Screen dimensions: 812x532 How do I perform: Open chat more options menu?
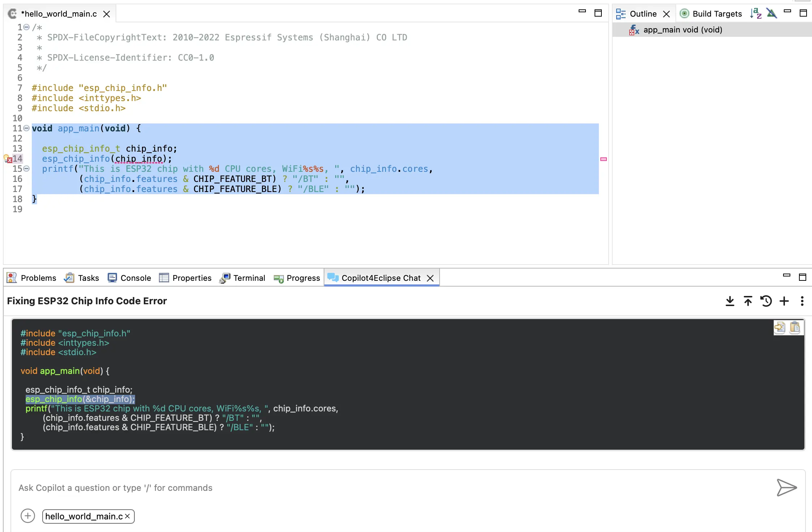point(802,301)
